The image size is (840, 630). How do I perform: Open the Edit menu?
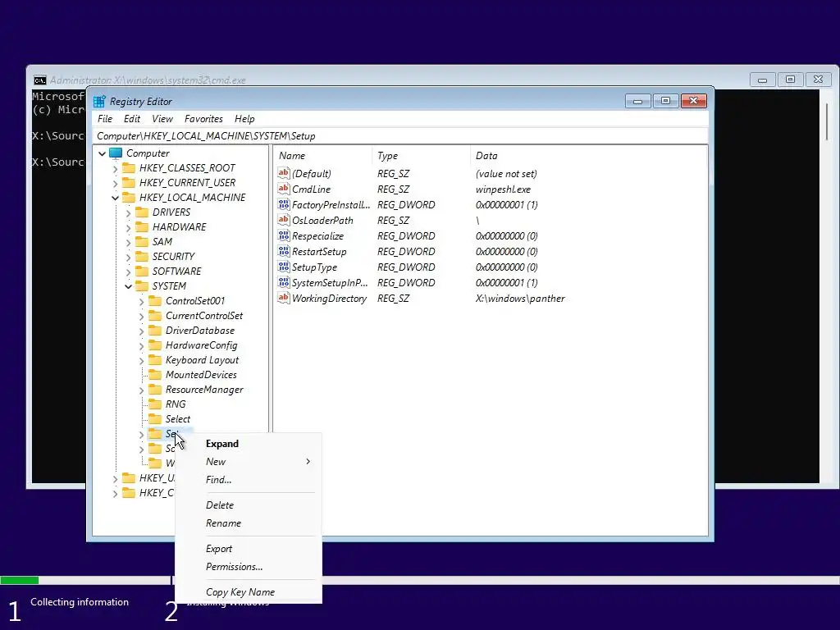(x=132, y=119)
